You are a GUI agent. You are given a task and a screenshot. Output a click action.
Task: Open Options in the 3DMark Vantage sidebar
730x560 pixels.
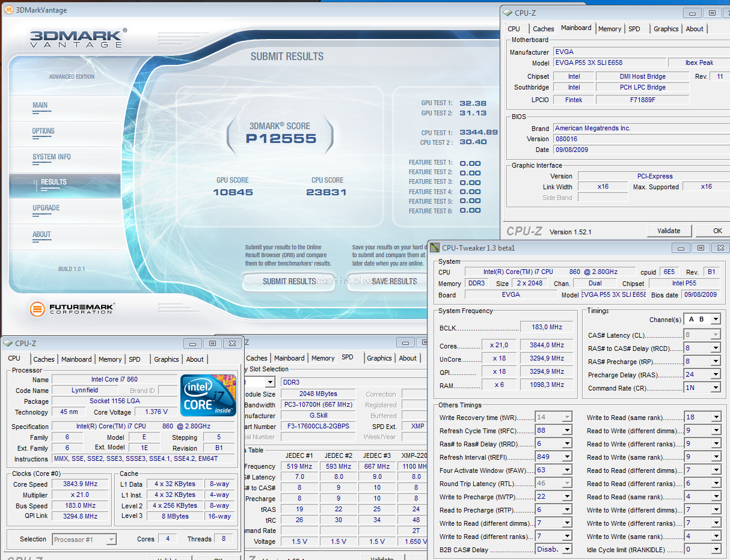pyautogui.click(x=43, y=131)
